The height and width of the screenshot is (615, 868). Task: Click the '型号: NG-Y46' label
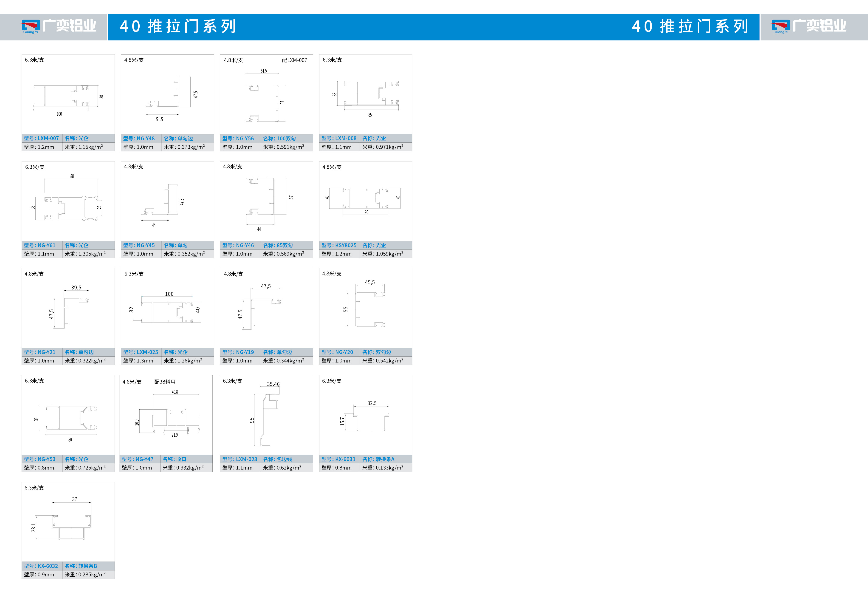pos(238,245)
